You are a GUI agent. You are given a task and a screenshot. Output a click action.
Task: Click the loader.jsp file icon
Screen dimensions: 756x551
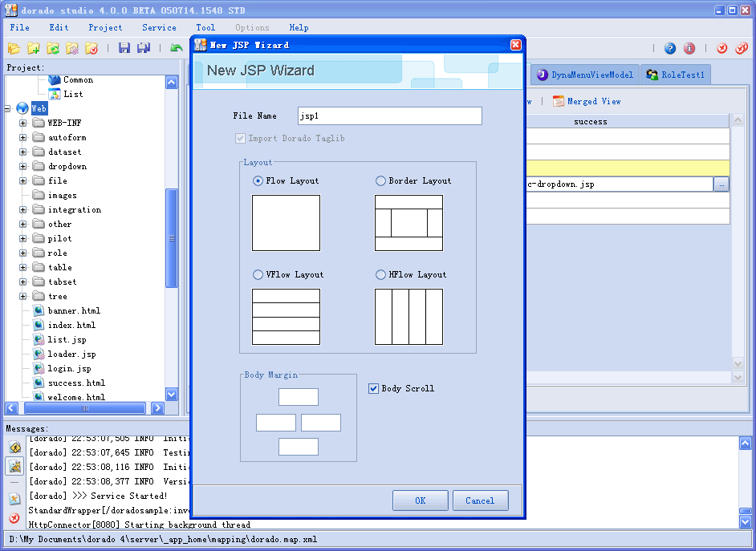pos(39,354)
